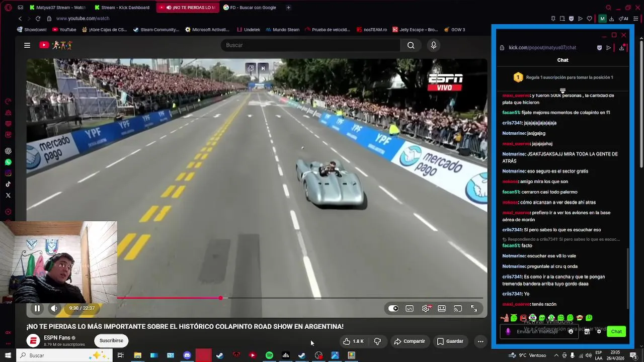The width and height of the screenshot is (644, 362).
Task: Click green Chat send button in Kick
Action: point(616,331)
